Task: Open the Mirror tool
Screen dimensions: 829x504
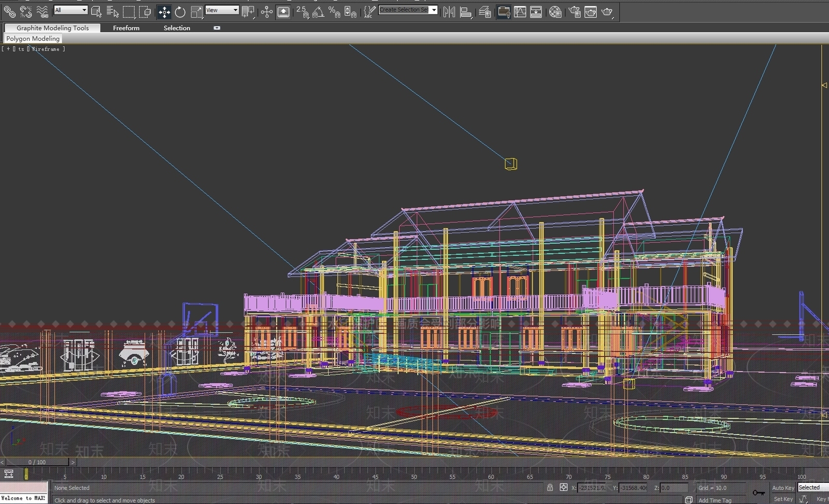Action: 449,11
